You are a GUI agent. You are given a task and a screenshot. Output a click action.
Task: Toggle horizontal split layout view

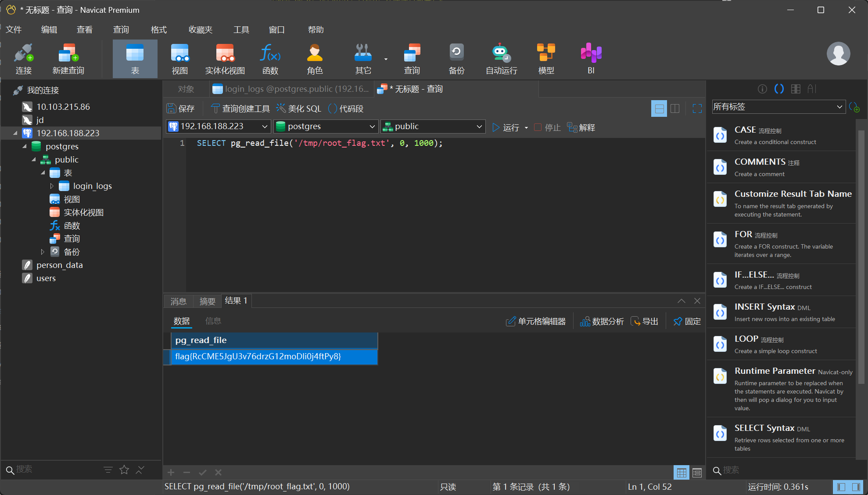click(x=659, y=108)
